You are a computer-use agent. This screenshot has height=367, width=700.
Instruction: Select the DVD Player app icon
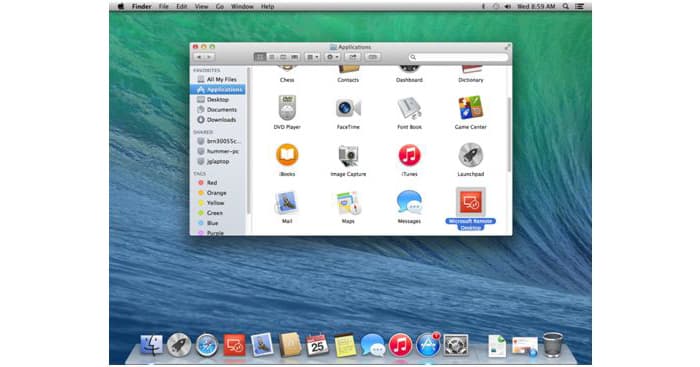point(287,108)
